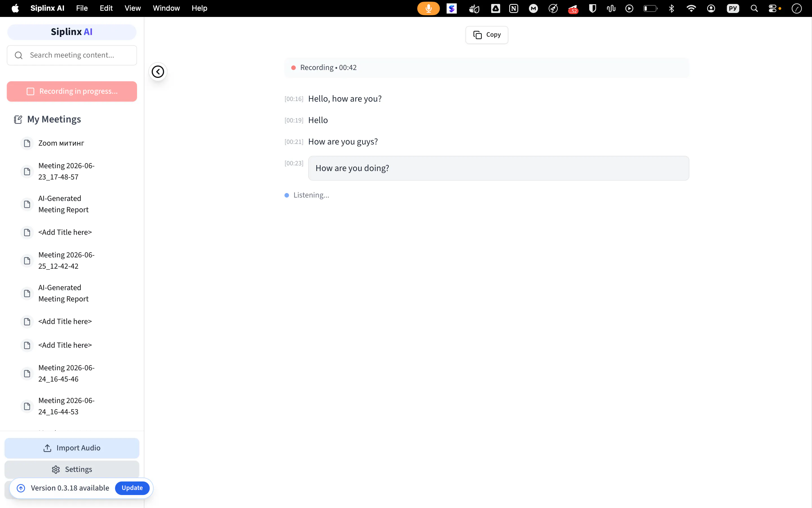The image size is (812, 508).
Task: Open the Siplinx AI application menu
Action: (47, 8)
